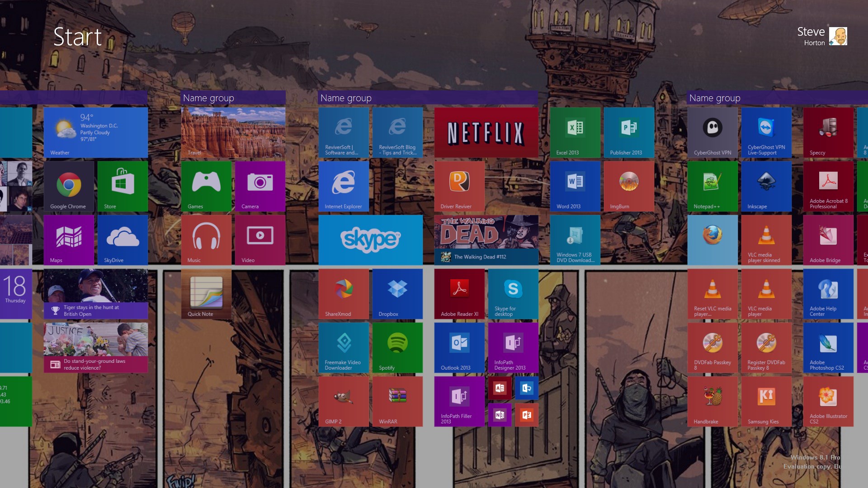Open the Speccy tile

coord(828,132)
